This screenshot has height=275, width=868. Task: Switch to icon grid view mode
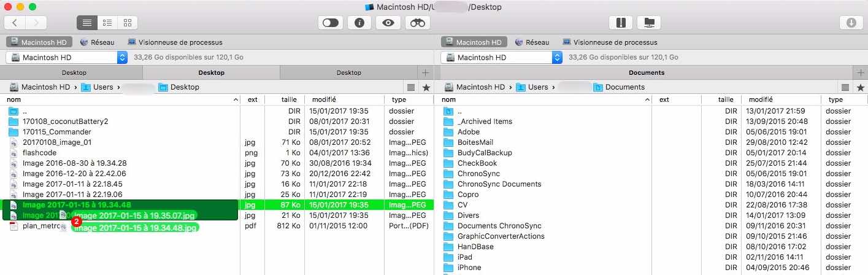click(x=128, y=23)
